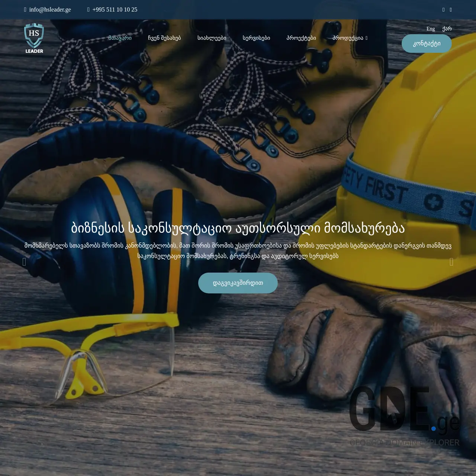The height and width of the screenshot is (476, 476).
Task: Click the HS Leader shield logo
Action: pos(34,37)
